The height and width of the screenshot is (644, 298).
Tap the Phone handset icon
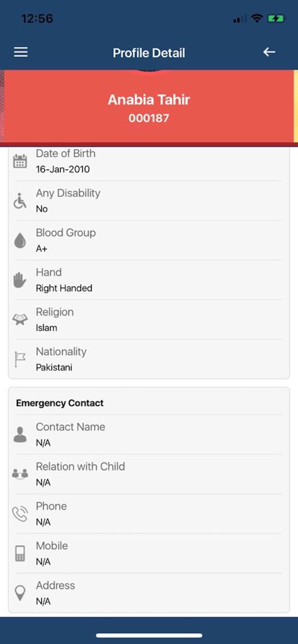tap(20, 514)
